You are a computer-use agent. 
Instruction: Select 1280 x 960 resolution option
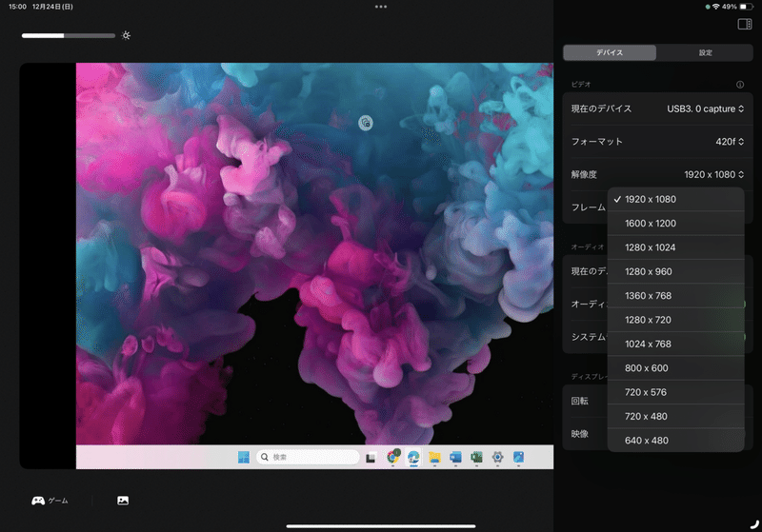pyautogui.click(x=675, y=272)
